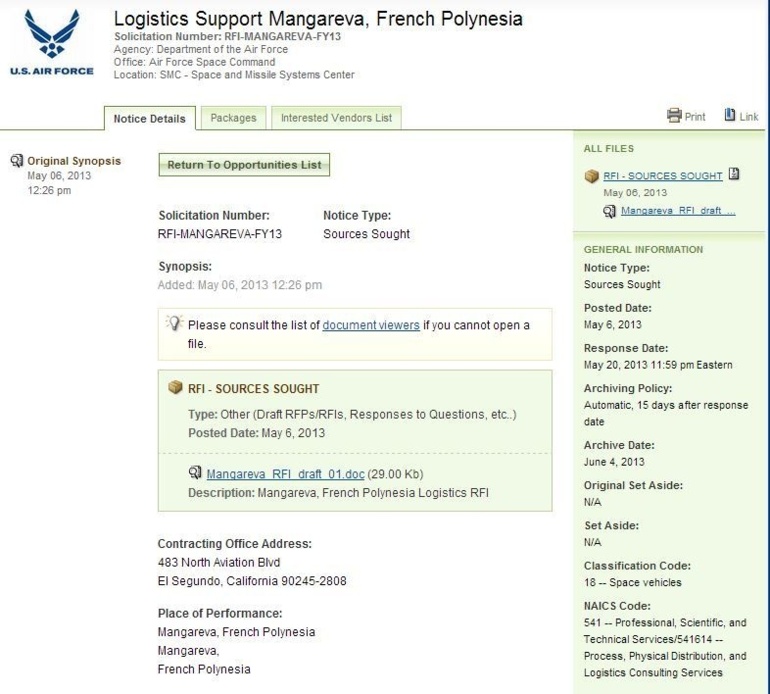
Task: Click the header Solicitation Number RFI-MANGAREVA-FY13
Action: [227, 36]
